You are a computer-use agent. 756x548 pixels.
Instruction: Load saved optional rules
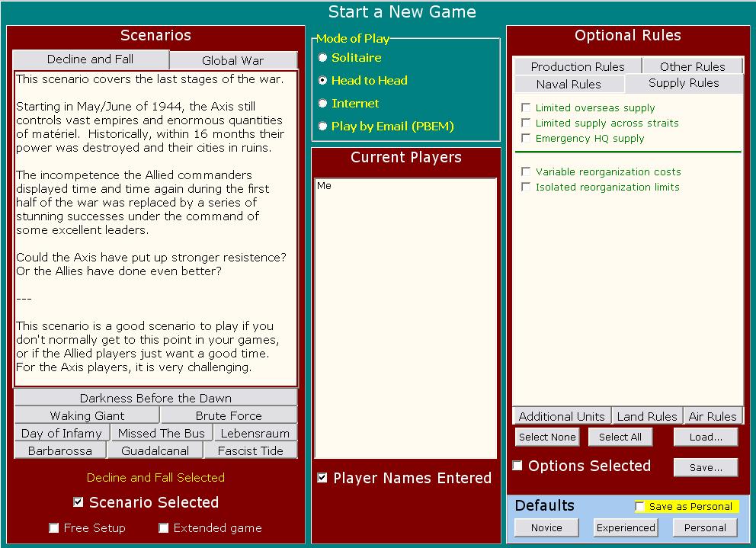point(704,437)
